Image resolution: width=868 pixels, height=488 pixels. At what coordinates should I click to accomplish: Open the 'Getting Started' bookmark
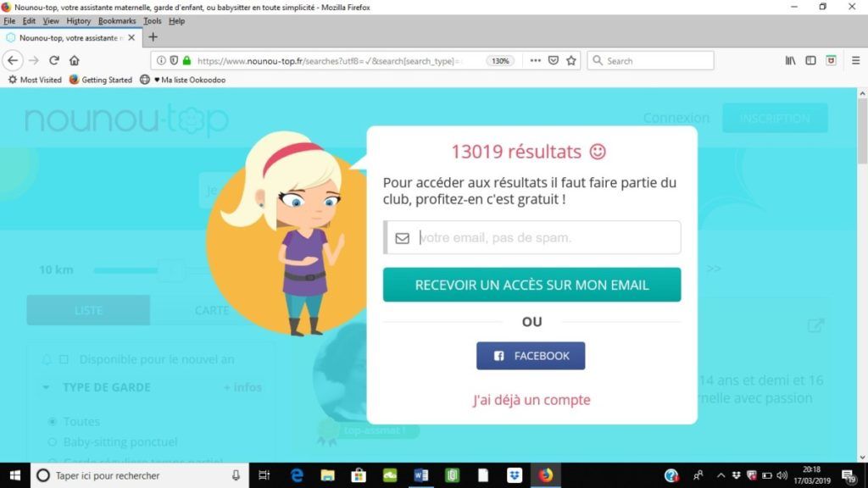pyautogui.click(x=101, y=80)
